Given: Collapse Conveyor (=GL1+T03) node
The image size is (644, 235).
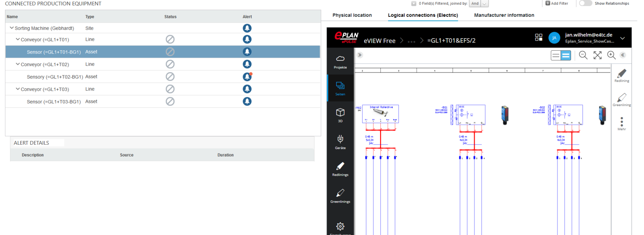Looking at the screenshot, I should (x=18, y=89).
